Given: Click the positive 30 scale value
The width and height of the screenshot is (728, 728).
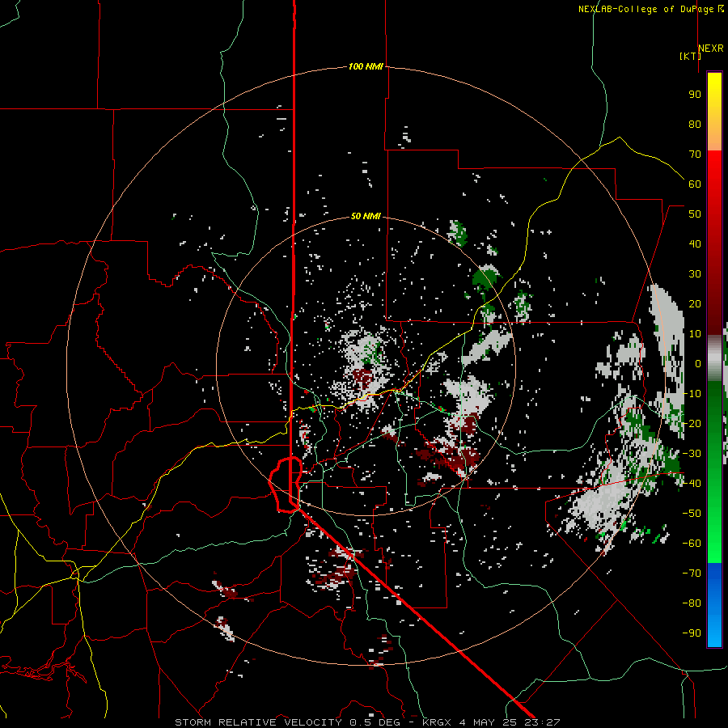Looking at the screenshot, I should pyautogui.click(x=695, y=274).
